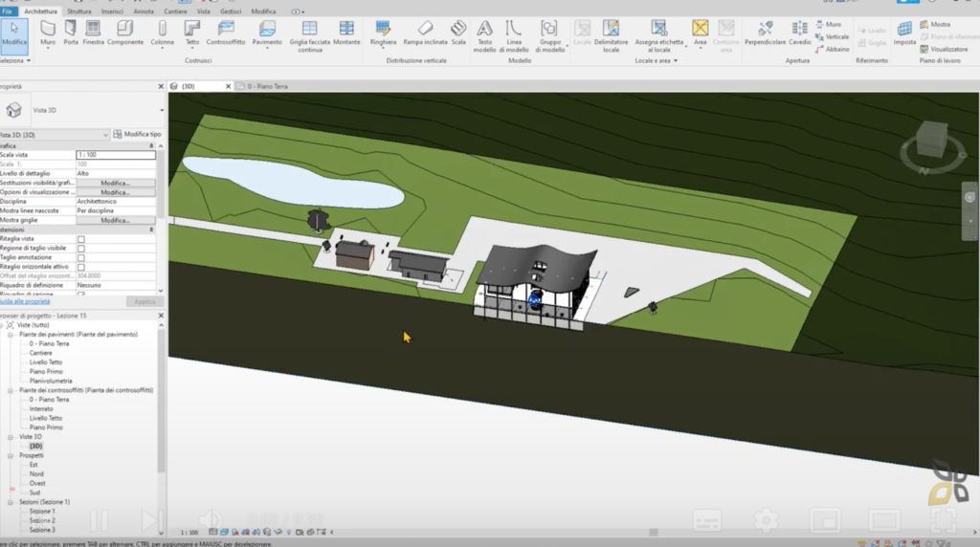Open the Testo modello tool
This screenshot has height=547, width=980.
(484, 35)
